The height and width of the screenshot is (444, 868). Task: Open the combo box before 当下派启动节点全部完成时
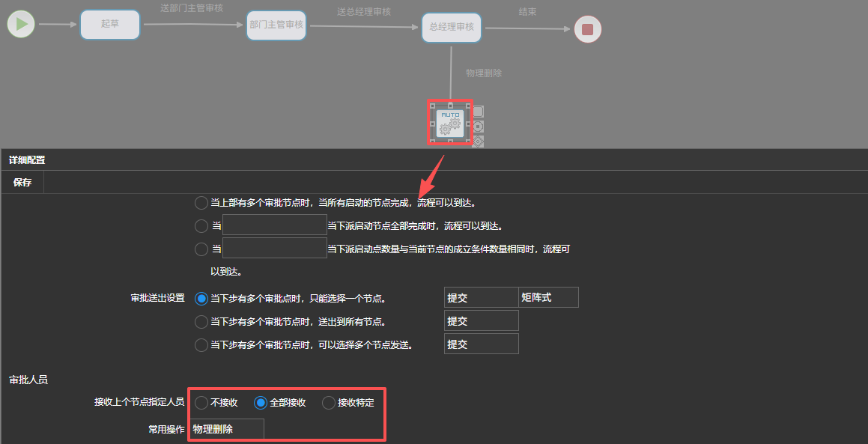tap(274, 225)
